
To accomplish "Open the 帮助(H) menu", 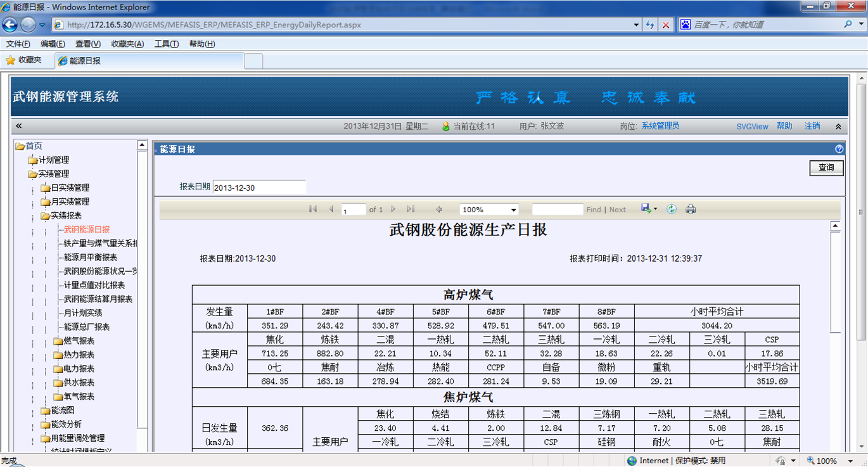I will (x=202, y=44).
